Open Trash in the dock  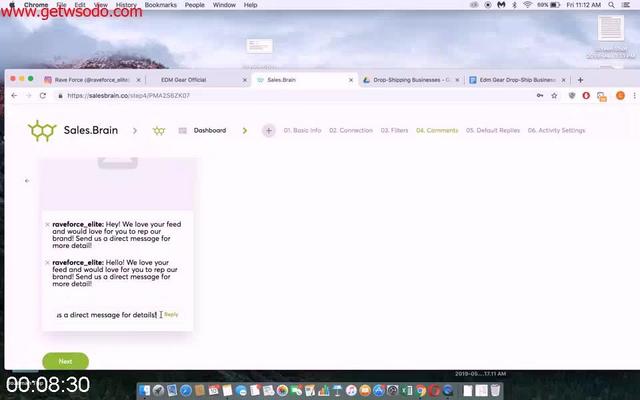495,391
